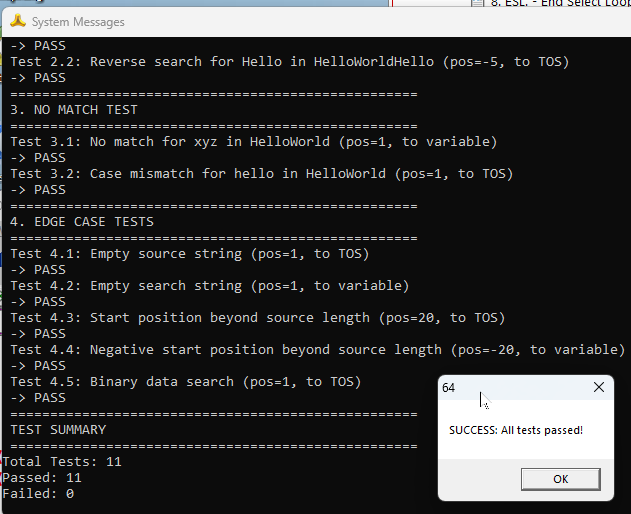The height and width of the screenshot is (514, 631).
Task: Click OK in the success dialog
Action: point(560,479)
